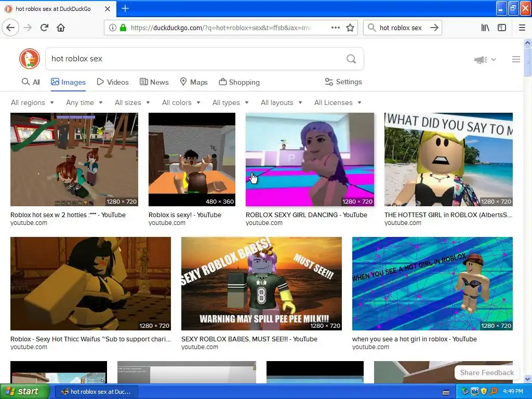
Task: Expand the All Licenses filter
Action: point(338,102)
